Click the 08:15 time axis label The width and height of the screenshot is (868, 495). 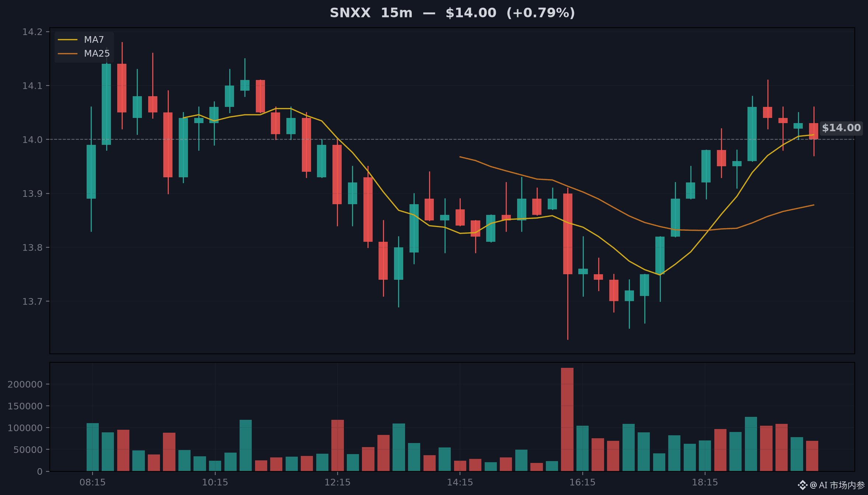click(x=93, y=482)
